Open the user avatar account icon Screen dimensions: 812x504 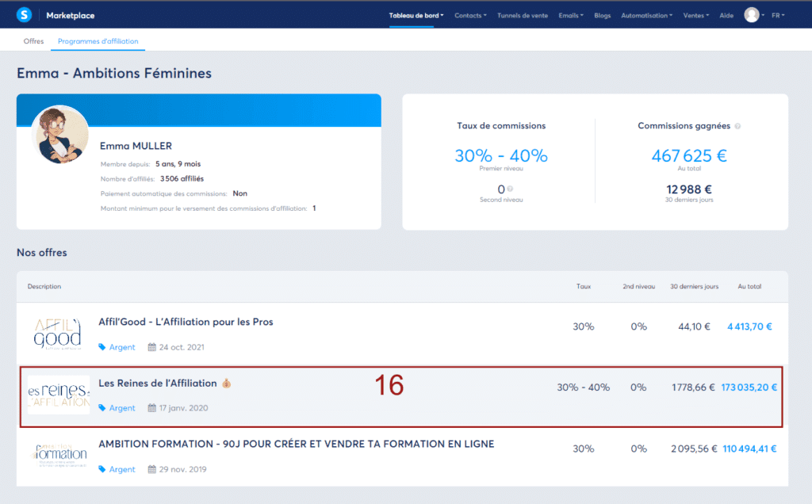click(752, 15)
